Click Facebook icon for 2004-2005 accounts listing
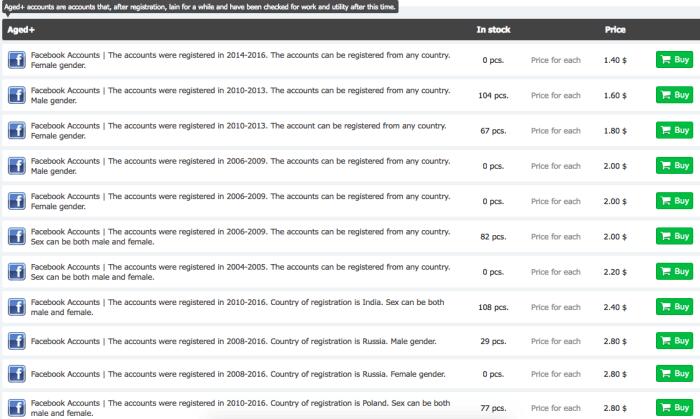The height and width of the screenshot is (419, 700). (x=16, y=271)
